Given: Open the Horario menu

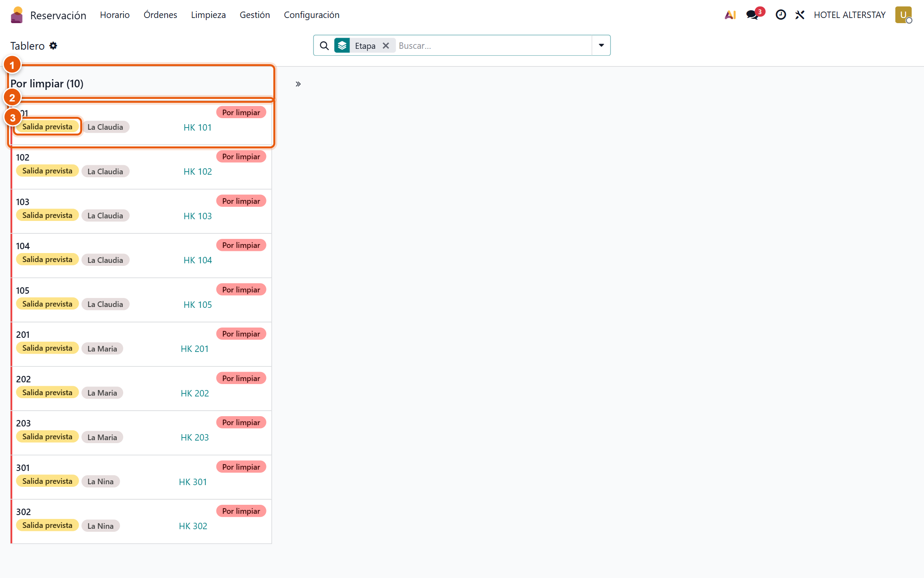Looking at the screenshot, I should (115, 15).
